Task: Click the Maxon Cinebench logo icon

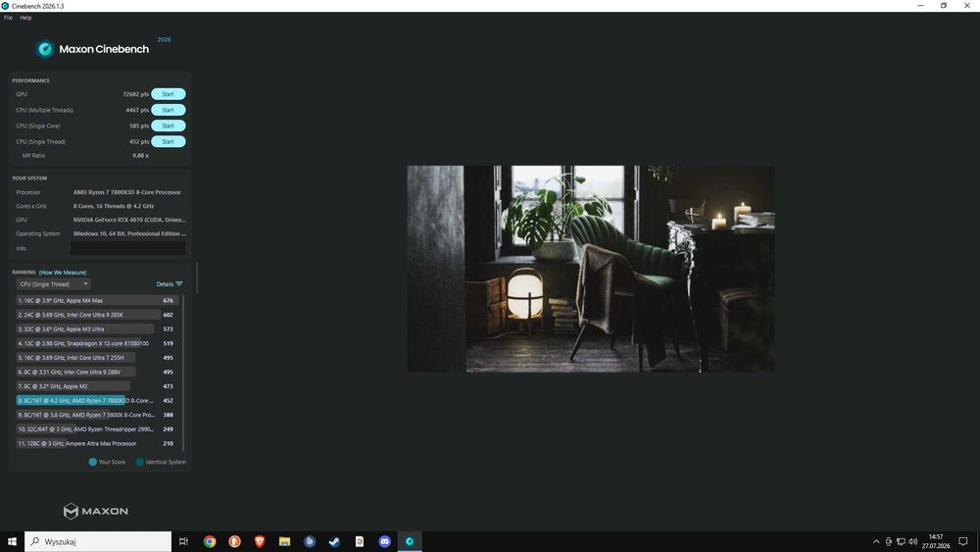Action: (45, 49)
